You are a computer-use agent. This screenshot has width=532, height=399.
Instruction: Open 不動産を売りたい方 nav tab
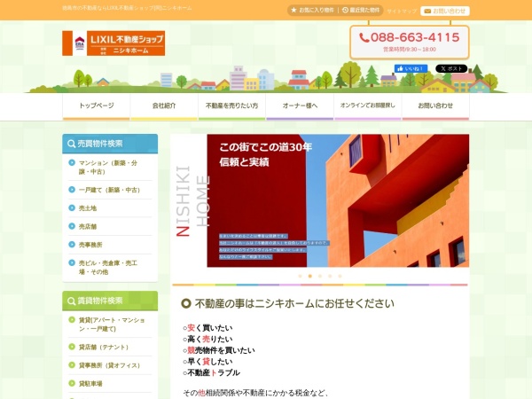[232, 106]
